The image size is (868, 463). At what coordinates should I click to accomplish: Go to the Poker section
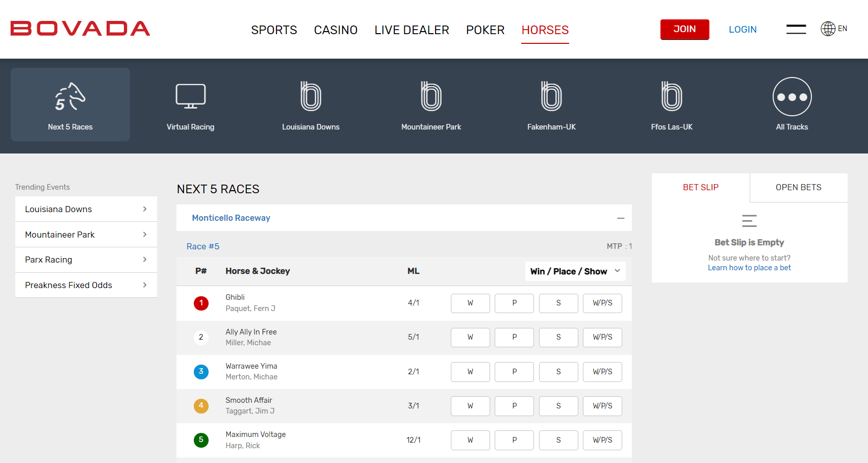[485, 30]
